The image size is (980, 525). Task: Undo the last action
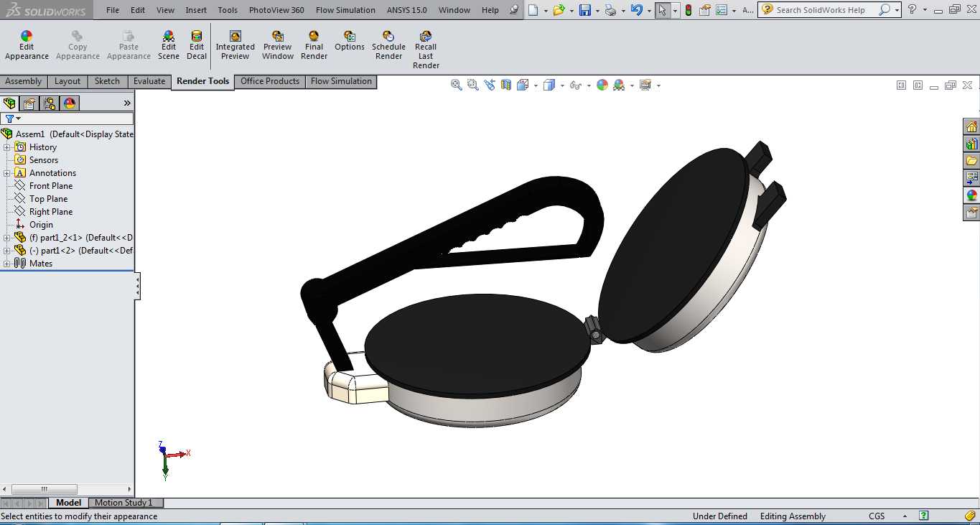pyautogui.click(x=635, y=10)
